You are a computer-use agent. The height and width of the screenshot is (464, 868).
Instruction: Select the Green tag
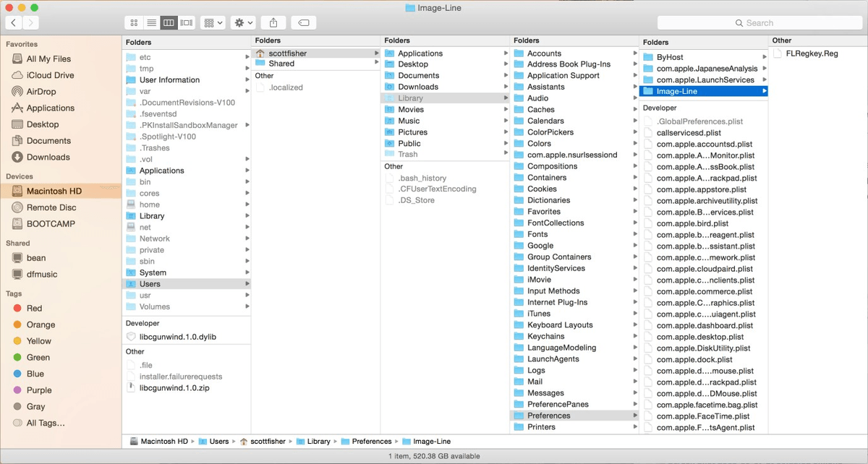(x=38, y=357)
